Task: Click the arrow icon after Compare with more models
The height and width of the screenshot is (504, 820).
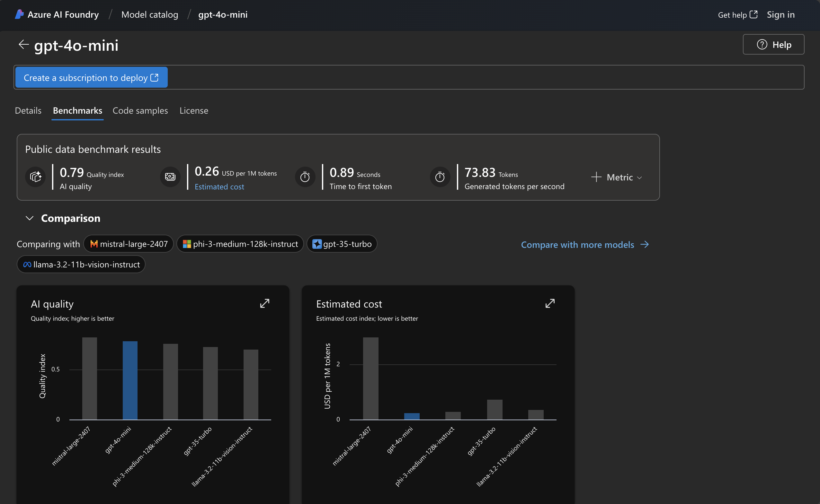Action: click(x=645, y=245)
